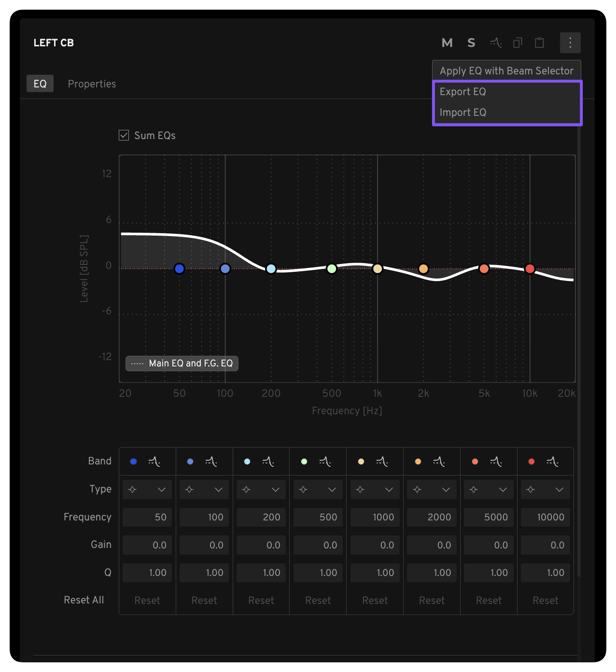Viewport: 616px width, 672px height.
Task: Toggle the M mute button
Action: tap(447, 43)
